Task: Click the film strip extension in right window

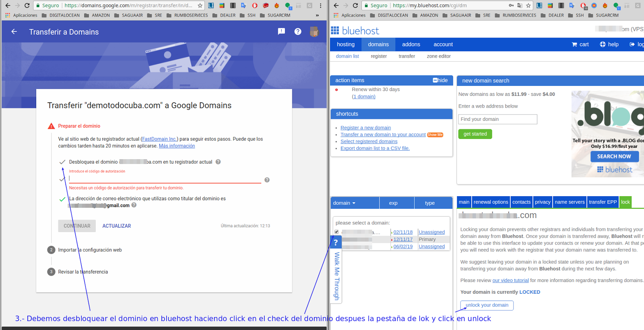Action: [x=561, y=6]
